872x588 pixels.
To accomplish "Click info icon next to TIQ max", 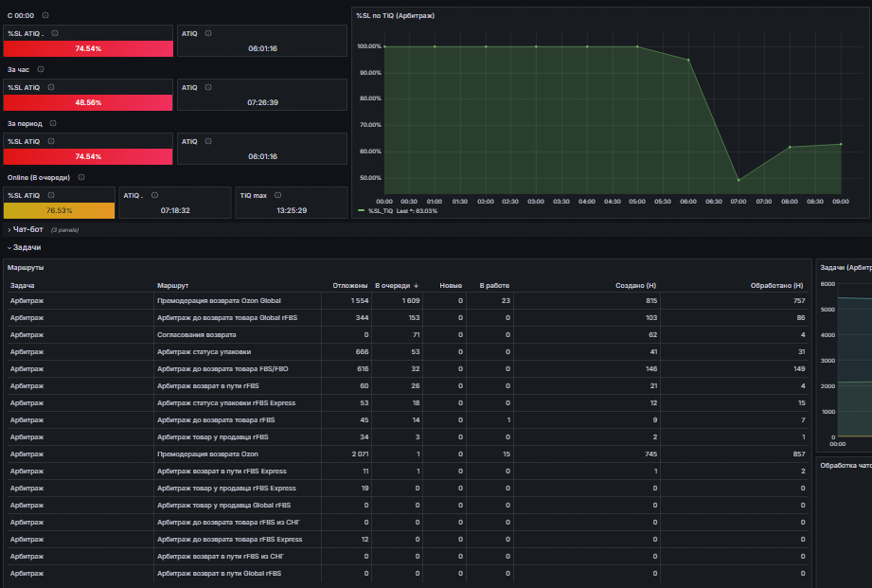I will coord(278,195).
